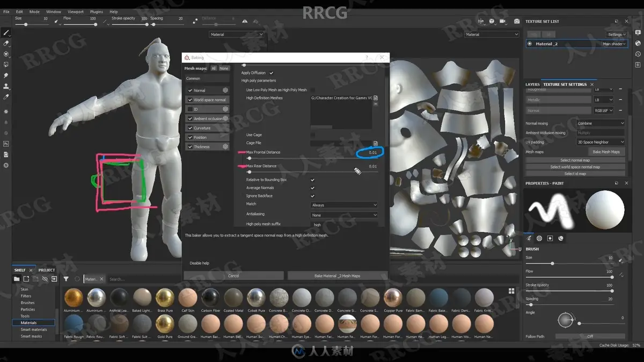Select the Material picker eyedropper
The image size is (644, 362).
(x=6, y=97)
